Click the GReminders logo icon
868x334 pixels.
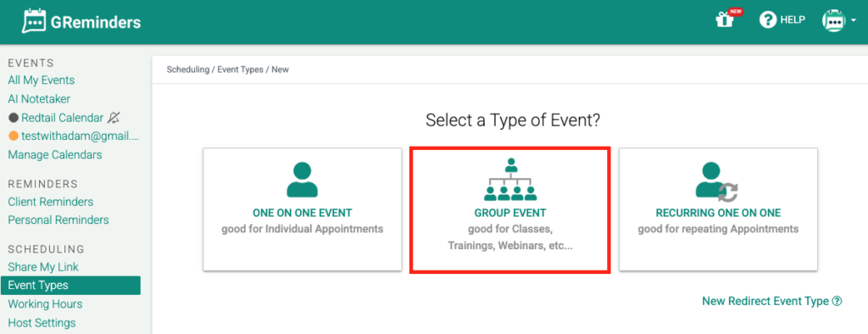coord(33,21)
